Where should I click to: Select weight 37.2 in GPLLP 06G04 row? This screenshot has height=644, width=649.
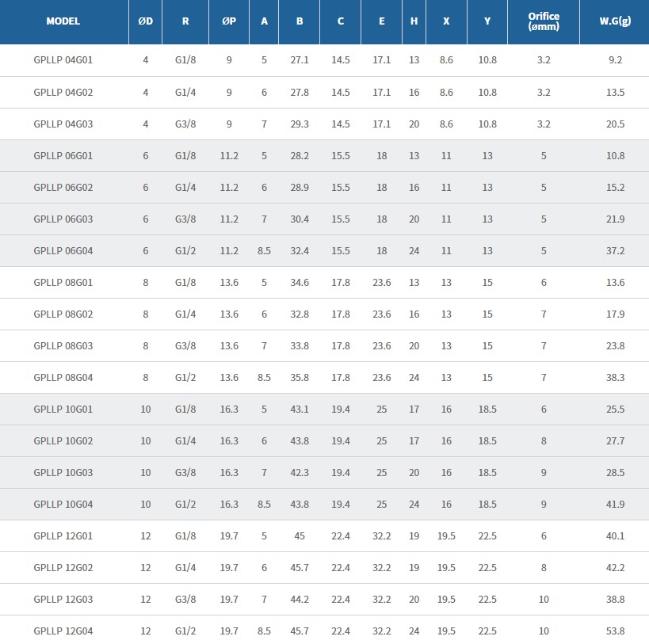(x=615, y=250)
